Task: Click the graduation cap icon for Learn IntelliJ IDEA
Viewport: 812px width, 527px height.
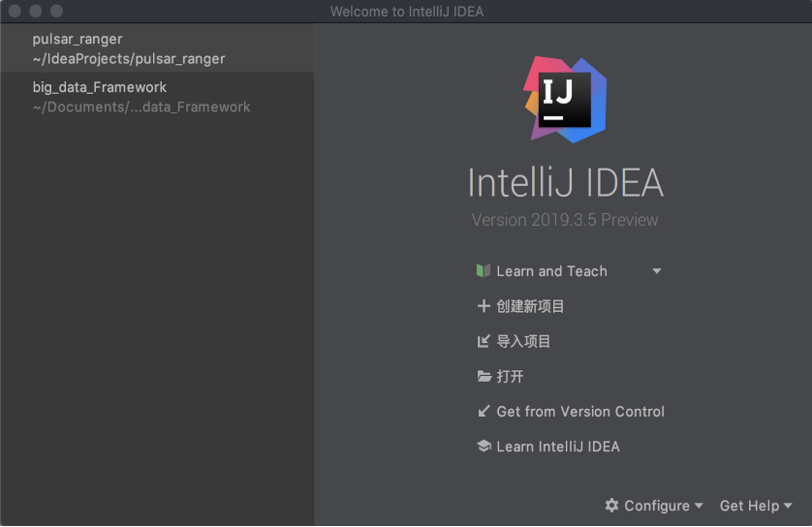Action: click(484, 447)
